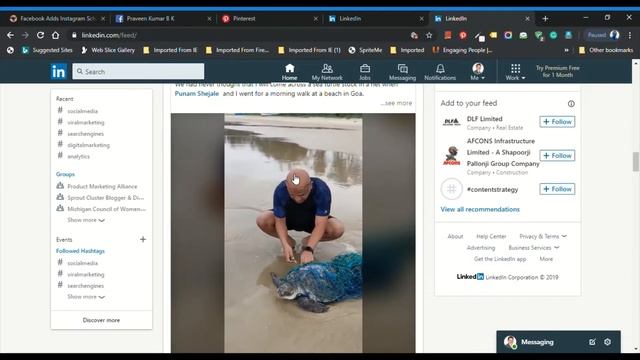The height and width of the screenshot is (360, 640).
Task: Open View all recommendations link
Action: coord(480,209)
